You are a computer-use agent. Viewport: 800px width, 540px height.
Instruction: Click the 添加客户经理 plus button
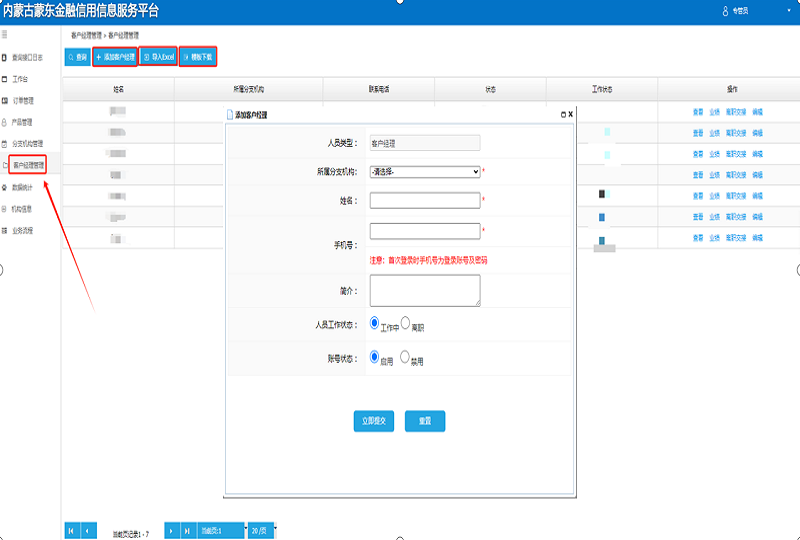point(115,57)
